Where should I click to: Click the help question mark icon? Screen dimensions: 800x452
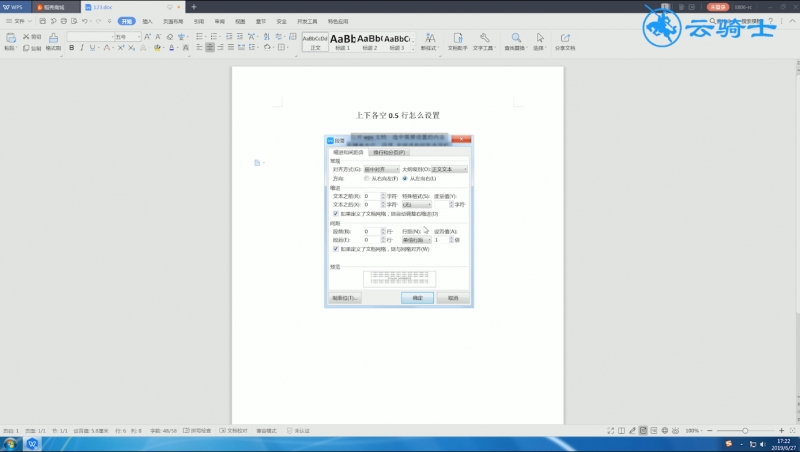(770, 21)
